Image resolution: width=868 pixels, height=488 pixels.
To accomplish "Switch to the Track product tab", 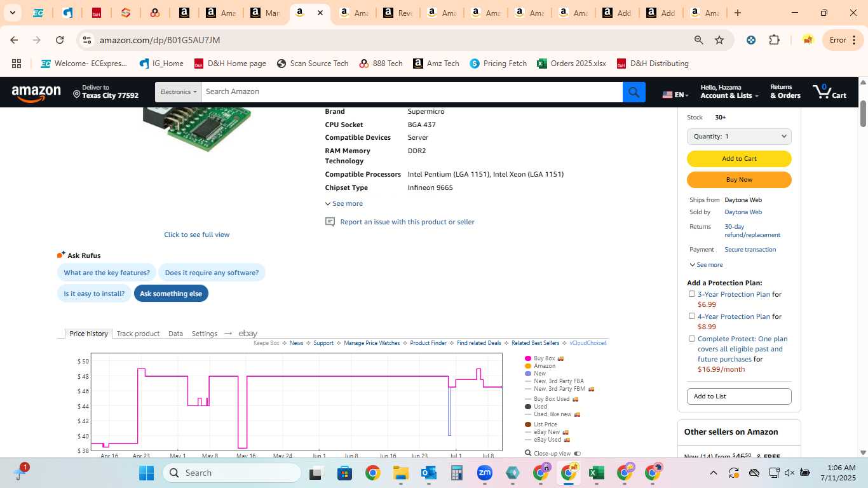I will pos(138,334).
